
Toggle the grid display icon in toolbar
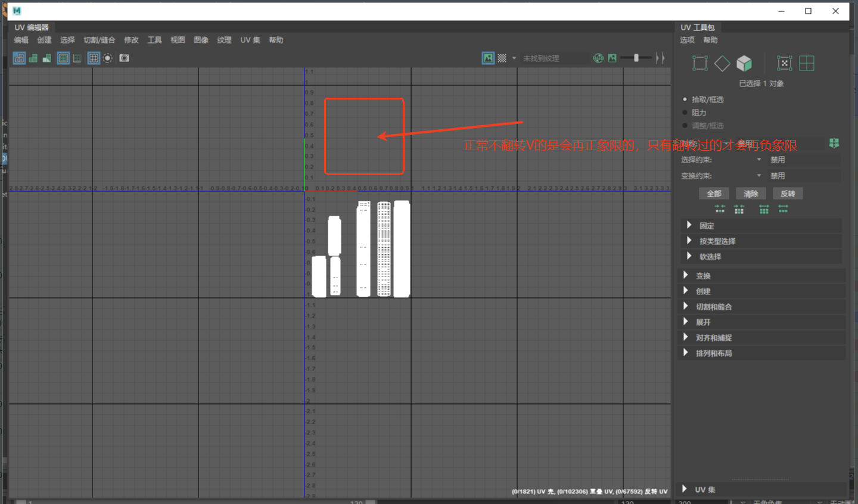(94, 58)
